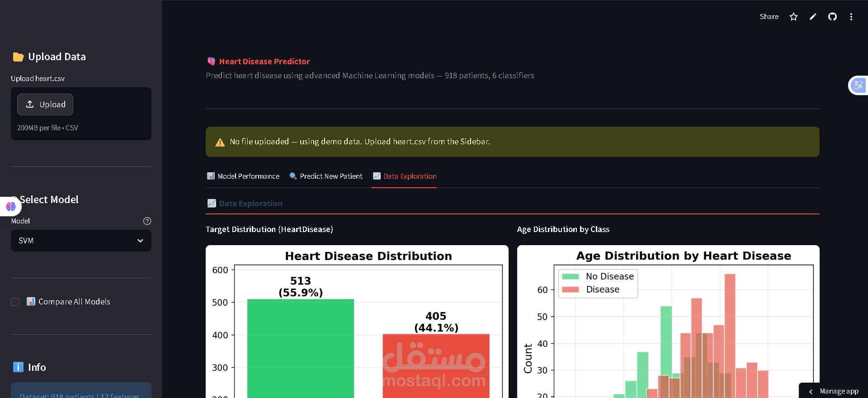The image size is (868, 398).
Task: Click the Heart Disease Predictor title
Action: (264, 62)
